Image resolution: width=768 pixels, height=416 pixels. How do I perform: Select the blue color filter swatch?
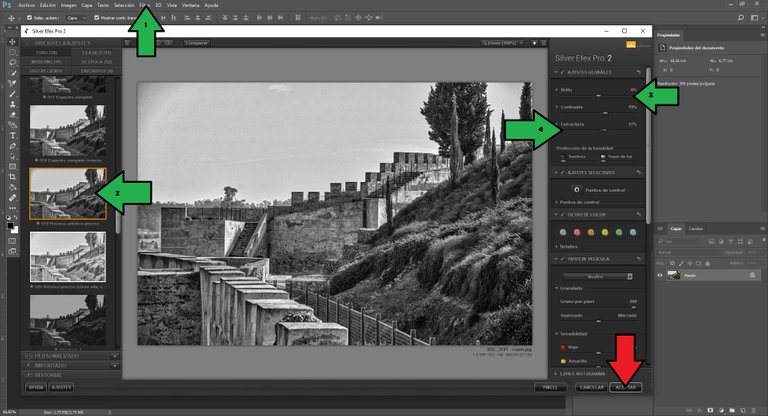pyautogui.click(x=633, y=232)
